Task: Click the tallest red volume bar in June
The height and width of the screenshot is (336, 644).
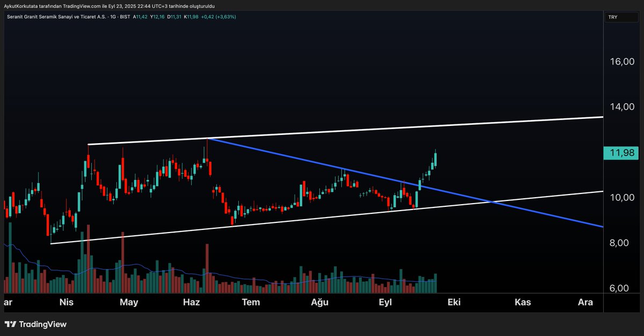Action: click(x=207, y=268)
